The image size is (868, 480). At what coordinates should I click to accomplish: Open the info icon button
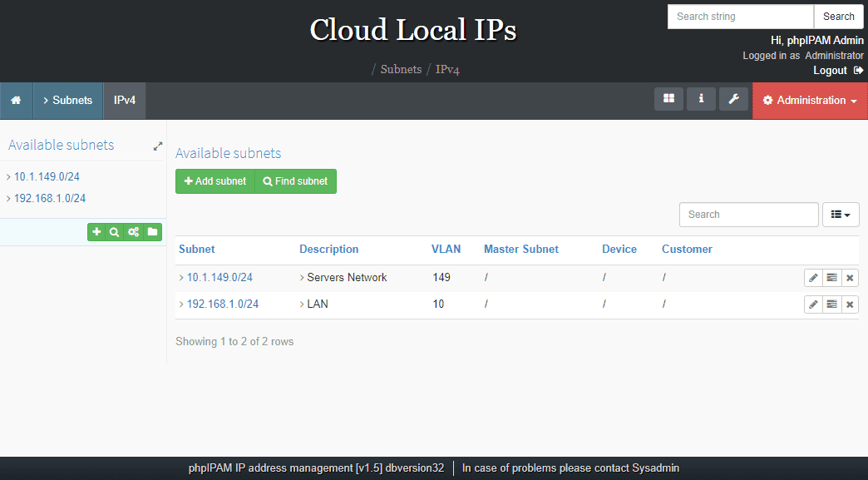coord(701,99)
